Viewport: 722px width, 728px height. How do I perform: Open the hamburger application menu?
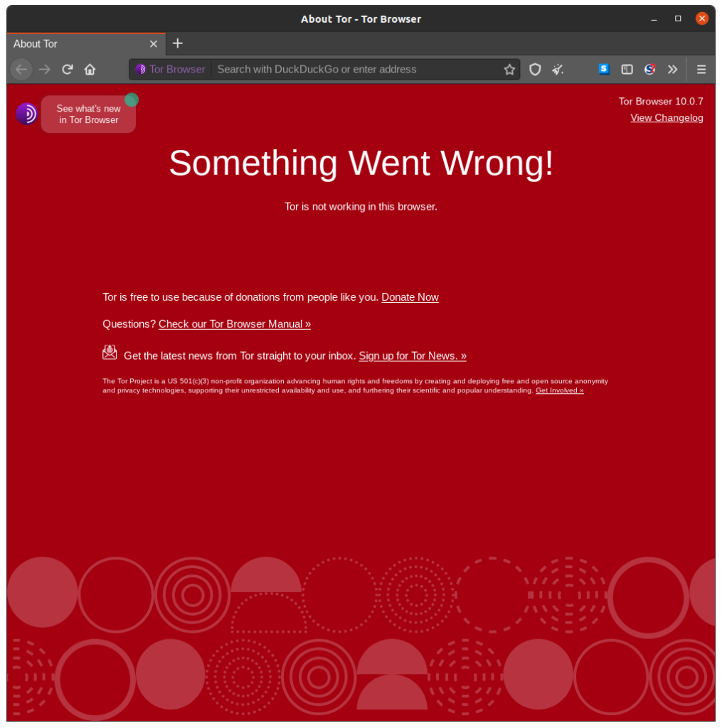(701, 69)
